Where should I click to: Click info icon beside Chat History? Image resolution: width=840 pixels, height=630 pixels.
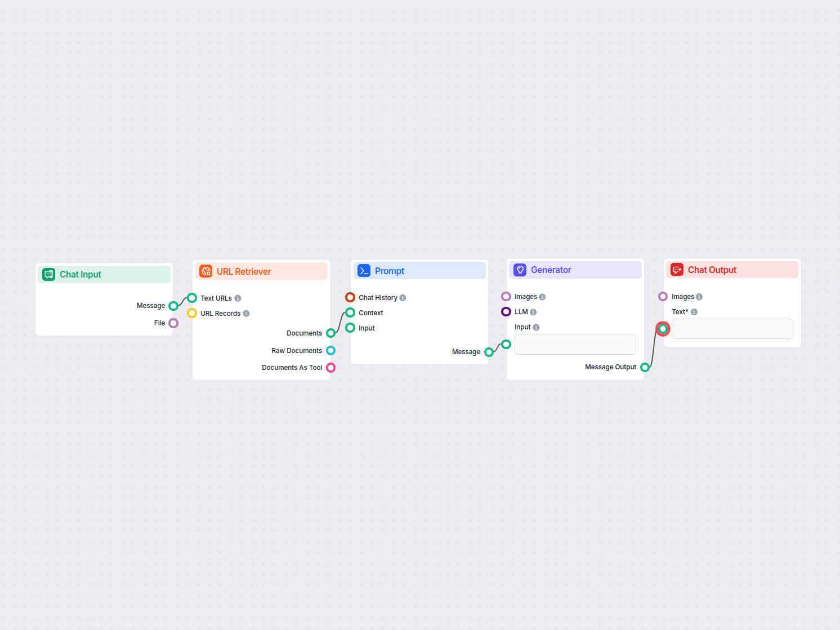403,298
